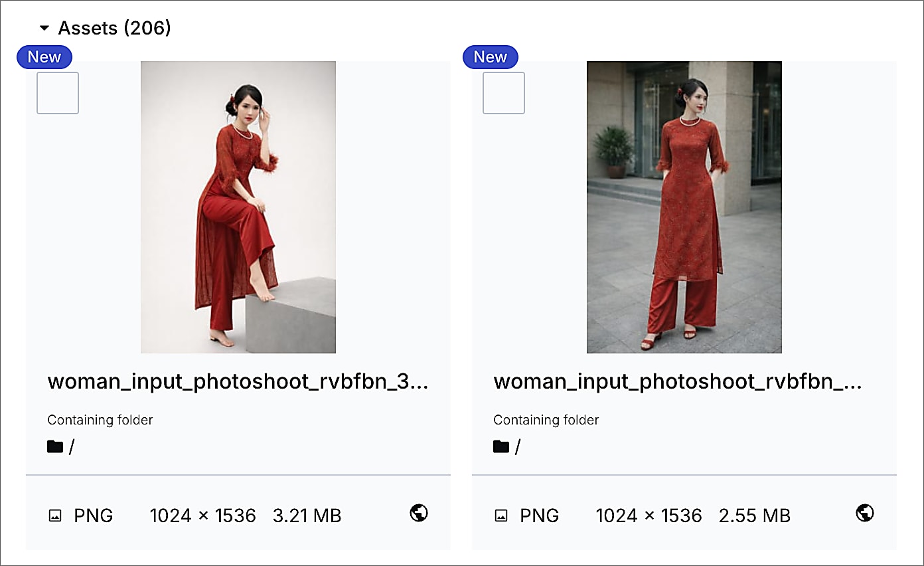Open the seated-pose photo thumbnail
Screen dimensions: 924x566
click(x=238, y=206)
